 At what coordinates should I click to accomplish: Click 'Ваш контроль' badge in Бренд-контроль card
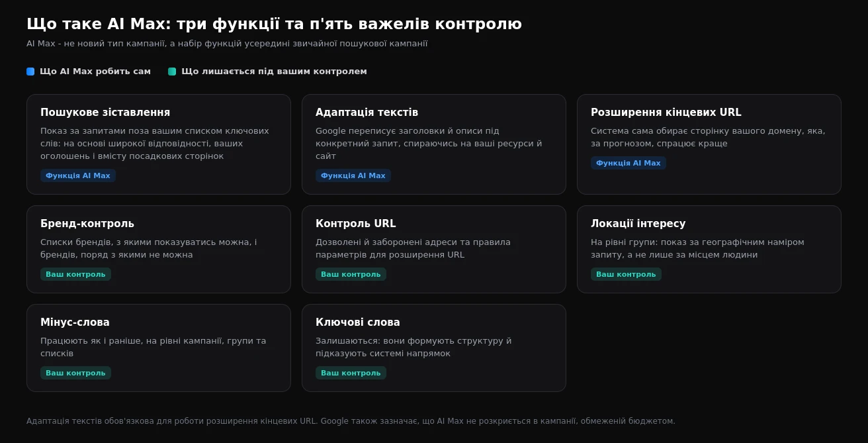tap(75, 274)
